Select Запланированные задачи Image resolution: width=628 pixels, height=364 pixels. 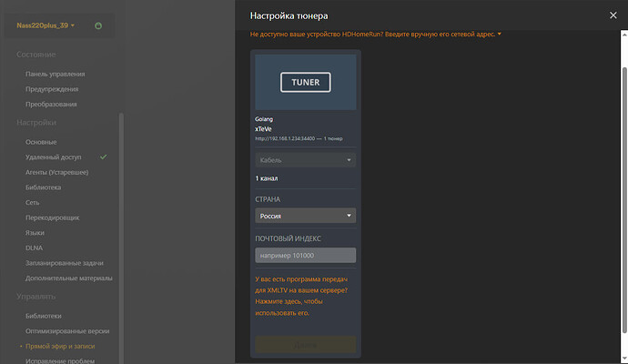tap(64, 263)
